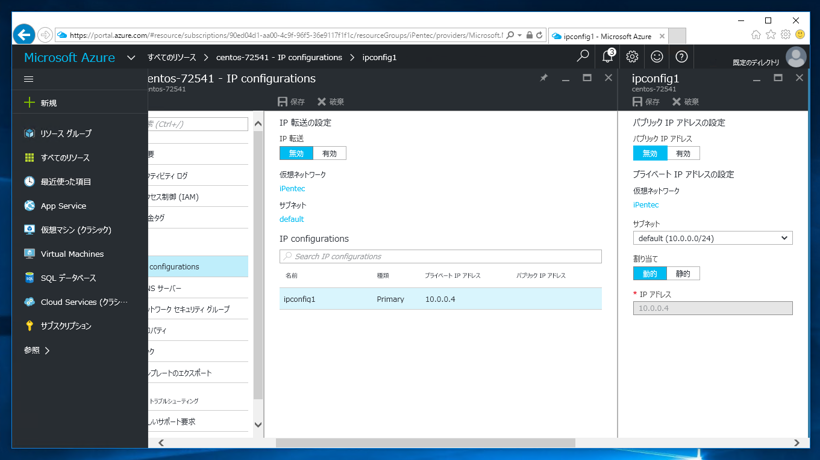Open portal settings gear icon
Screen dimensions: 820x460
(x=632, y=56)
